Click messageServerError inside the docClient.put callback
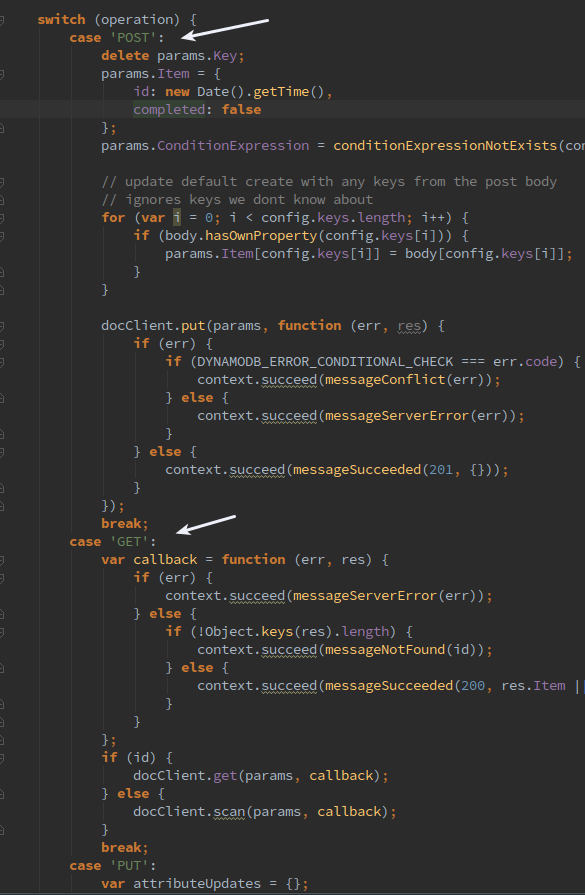 pyautogui.click(x=397, y=416)
